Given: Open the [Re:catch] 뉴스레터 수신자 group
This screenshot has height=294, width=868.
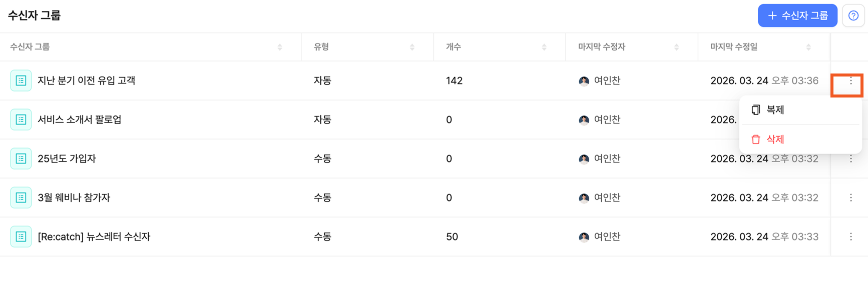Looking at the screenshot, I should [94, 237].
